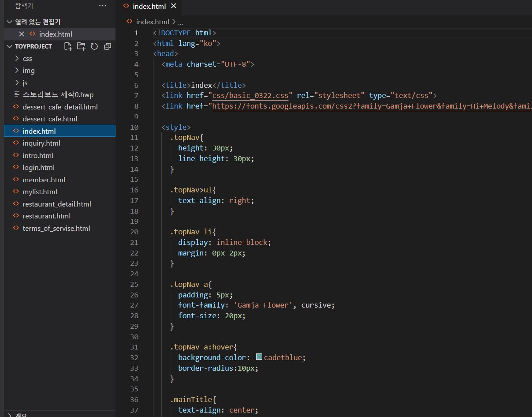This screenshot has width=532, height=417.
Task: Collapse the TOYPROJECT section
Action: [10, 46]
